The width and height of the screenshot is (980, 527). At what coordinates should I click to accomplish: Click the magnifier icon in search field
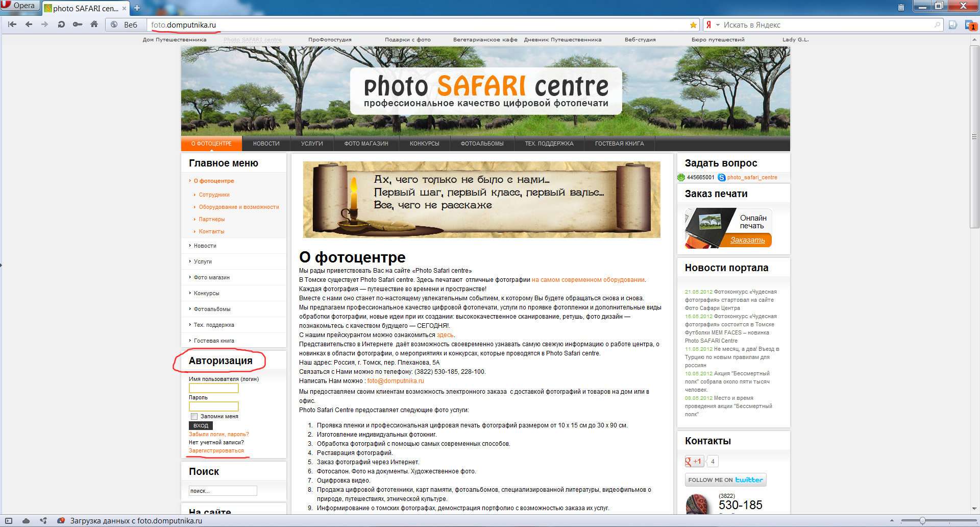pyautogui.click(x=937, y=25)
